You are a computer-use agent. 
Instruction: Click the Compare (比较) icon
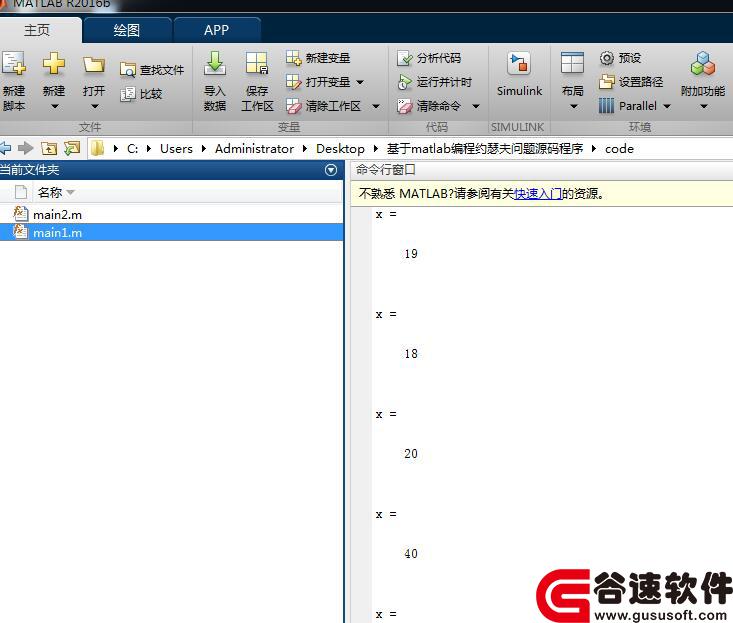pos(127,94)
